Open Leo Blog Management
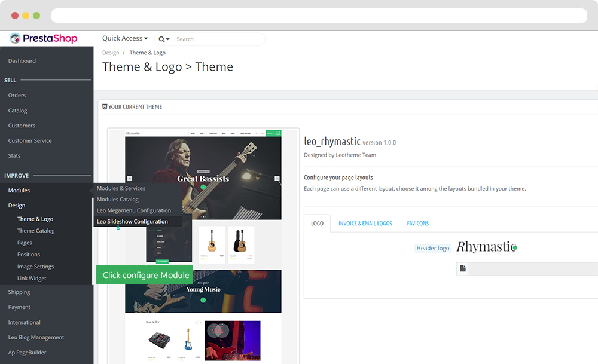The image size is (598, 364). [x=36, y=337]
